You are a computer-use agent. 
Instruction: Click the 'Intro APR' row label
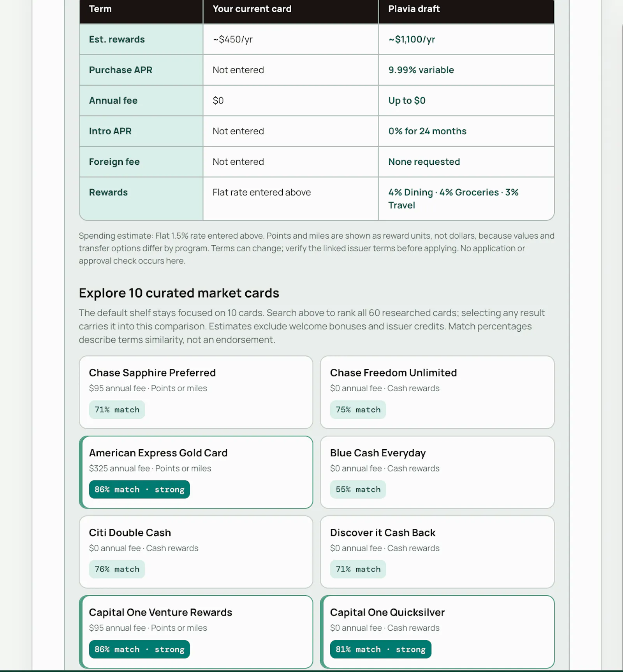pyautogui.click(x=141, y=131)
